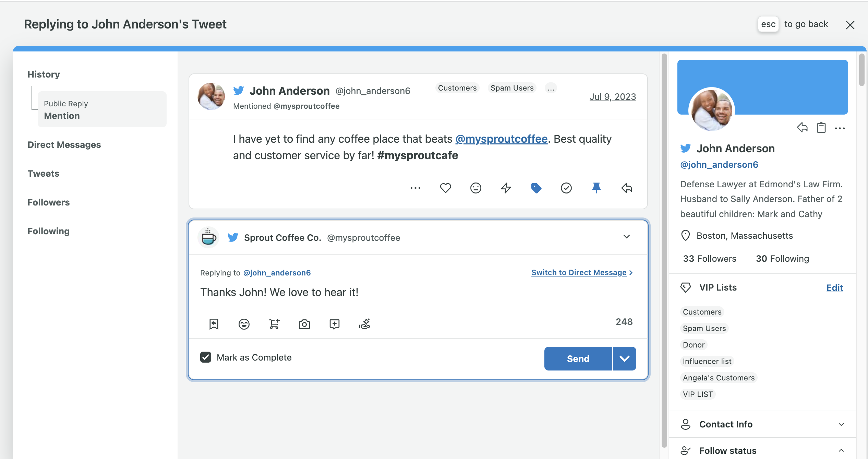Click reply arrow icon in profile panel
868x459 pixels.
point(802,128)
